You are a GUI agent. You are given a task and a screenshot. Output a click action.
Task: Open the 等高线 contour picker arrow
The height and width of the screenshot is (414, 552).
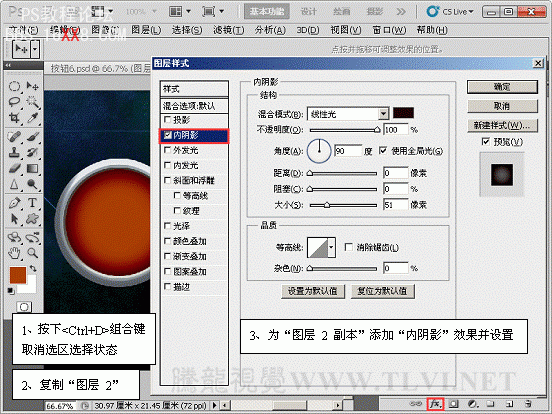coord(331,247)
